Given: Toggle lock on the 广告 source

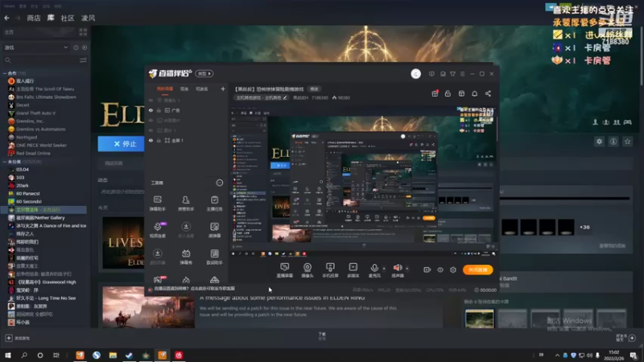Looking at the screenshot, I should click(x=159, y=110).
